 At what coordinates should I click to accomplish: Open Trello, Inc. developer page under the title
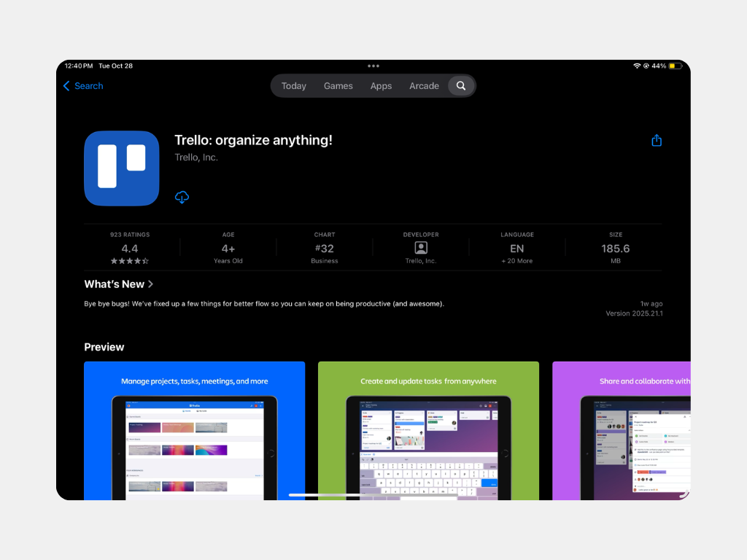coord(196,157)
